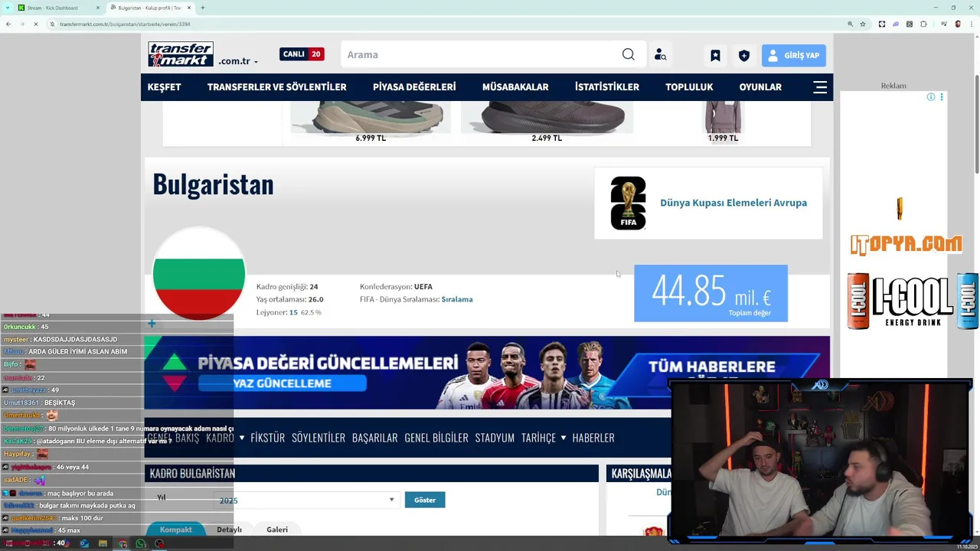Image resolution: width=980 pixels, height=551 pixels.
Task: Close the Bulgaristan browser tab
Action: point(189,8)
